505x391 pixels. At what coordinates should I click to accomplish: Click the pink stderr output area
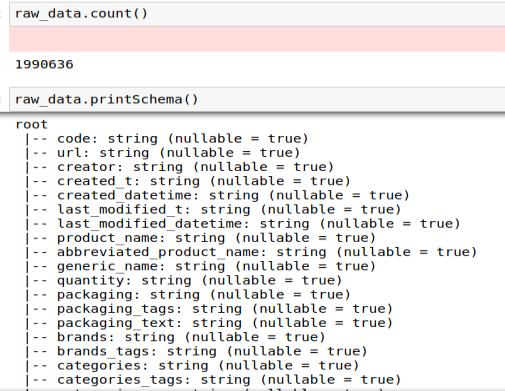coord(257,39)
